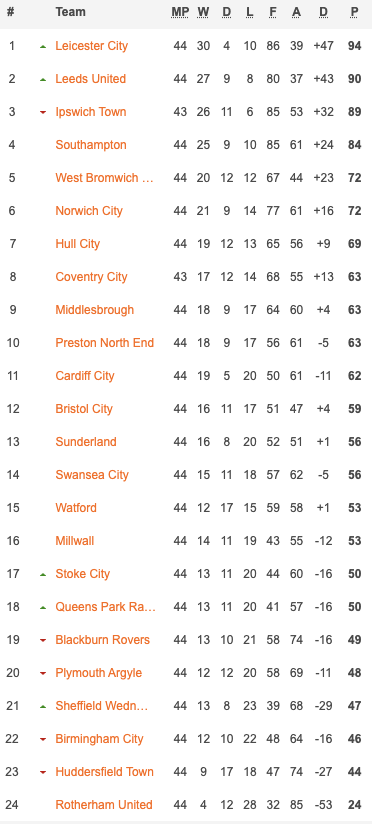Viewport: 372px width, 824px height.
Task: Open the Preston North End link
Action: (105, 343)
